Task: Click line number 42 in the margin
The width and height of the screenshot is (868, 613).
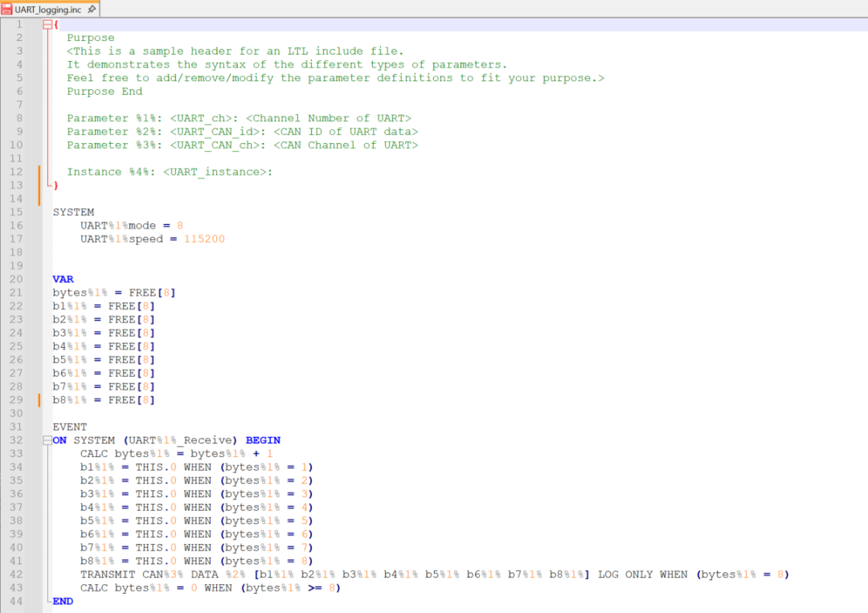Action: pyautogui.click(x=17, y=574)
